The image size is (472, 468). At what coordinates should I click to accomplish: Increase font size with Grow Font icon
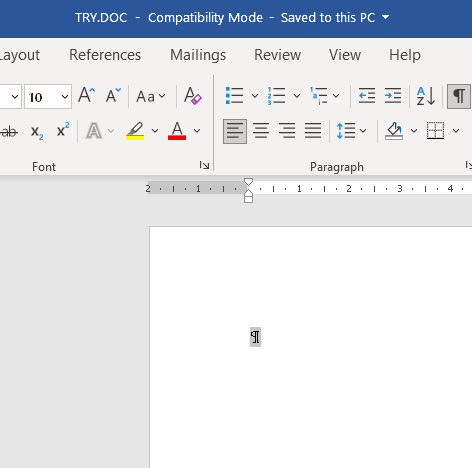[x=86, y=96]
